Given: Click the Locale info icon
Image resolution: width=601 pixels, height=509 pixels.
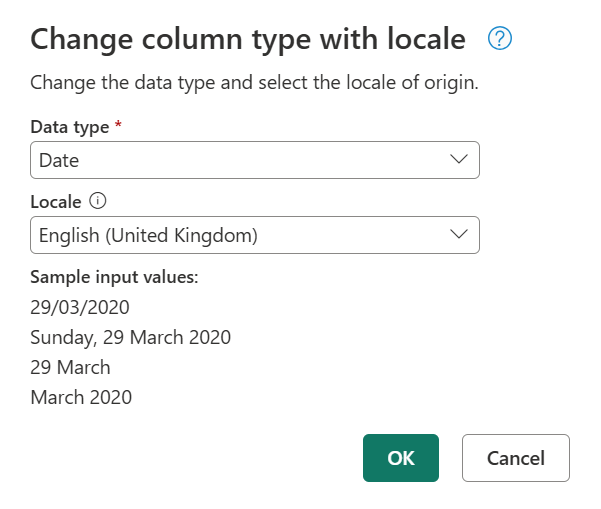Looking at the screenshot, I should [x=98, y=201].
